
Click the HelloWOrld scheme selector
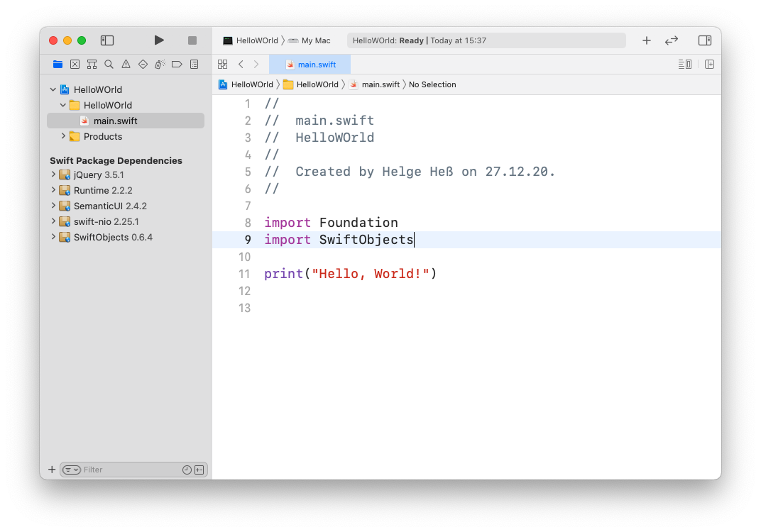[x=251, y=40]
